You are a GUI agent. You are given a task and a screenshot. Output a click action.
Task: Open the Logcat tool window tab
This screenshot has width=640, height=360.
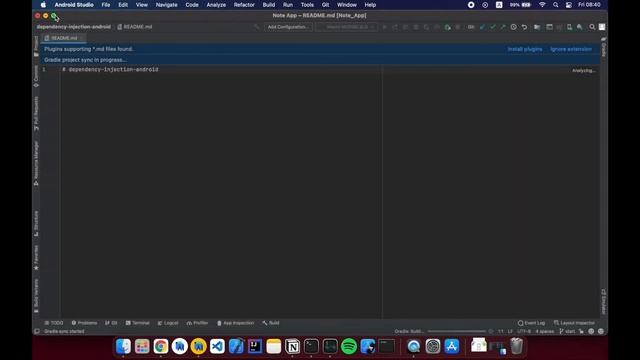tap(168, 323)
